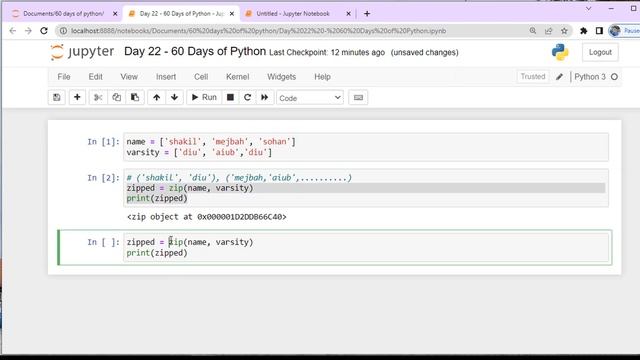Screen dimensions: 640x360
Task: Close the Documents/60 days of python tab
Action: click(x=115, y=14)
